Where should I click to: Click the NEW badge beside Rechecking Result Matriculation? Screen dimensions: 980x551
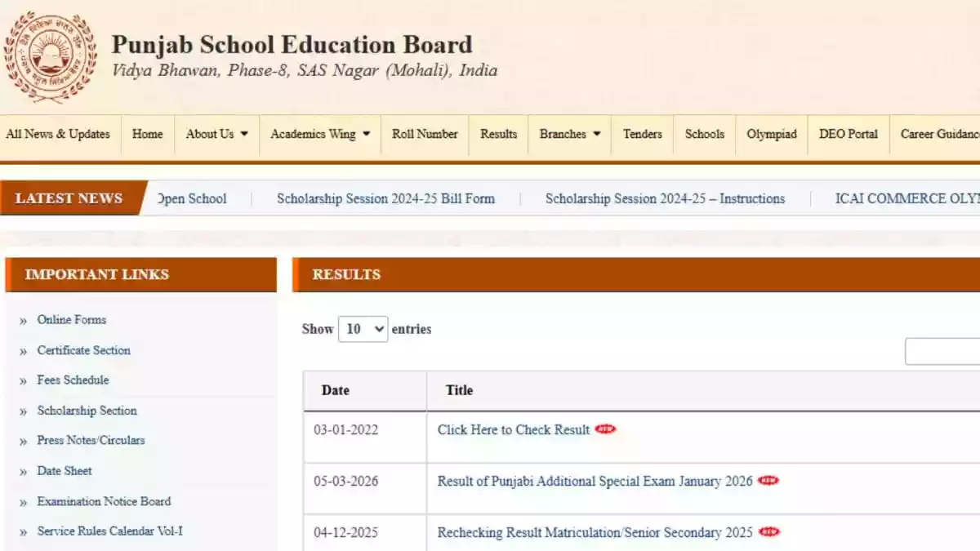click(769, 532)
